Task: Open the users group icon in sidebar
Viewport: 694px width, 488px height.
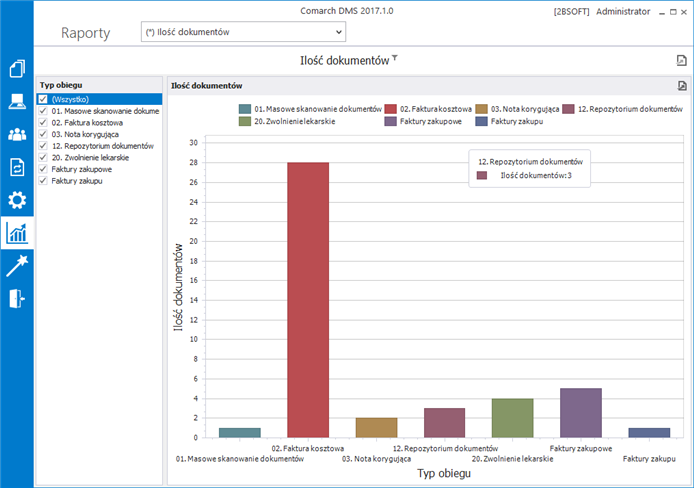Action: coord(17,134)
